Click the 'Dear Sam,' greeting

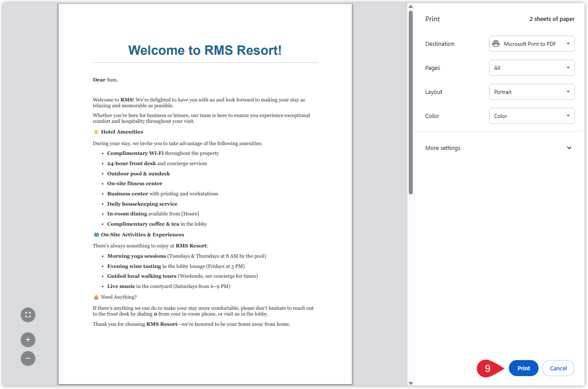click(x=105, y=80)
